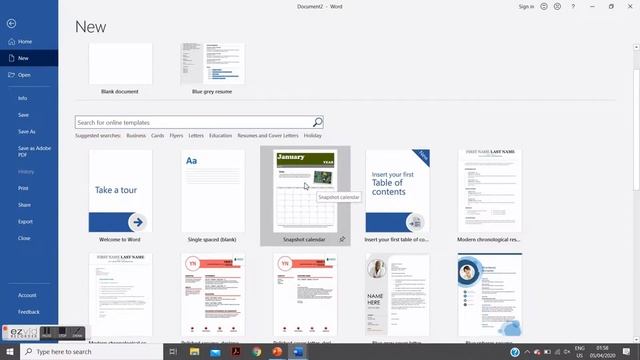Open the NAME HERE photo cover letter template

(397, 295)
